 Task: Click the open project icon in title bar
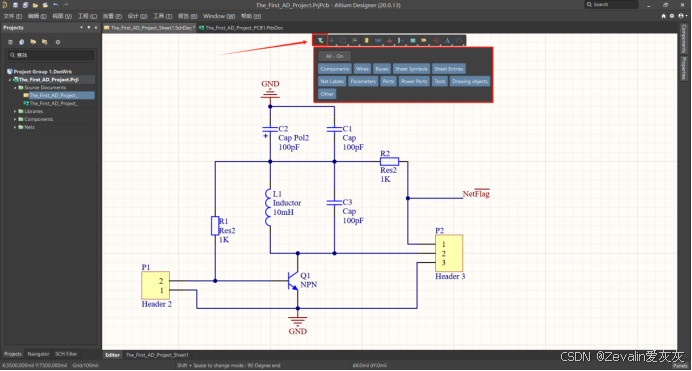[x=45, y=5]
